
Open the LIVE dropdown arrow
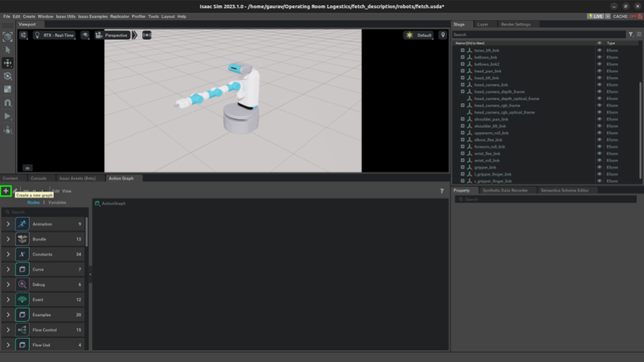tap(608, 16)
